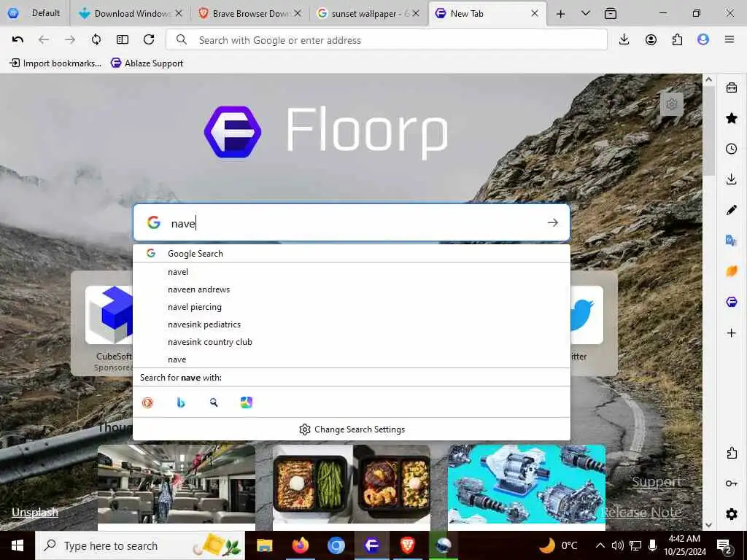
Task: Click the undo close tab icon
Action: 18,39
